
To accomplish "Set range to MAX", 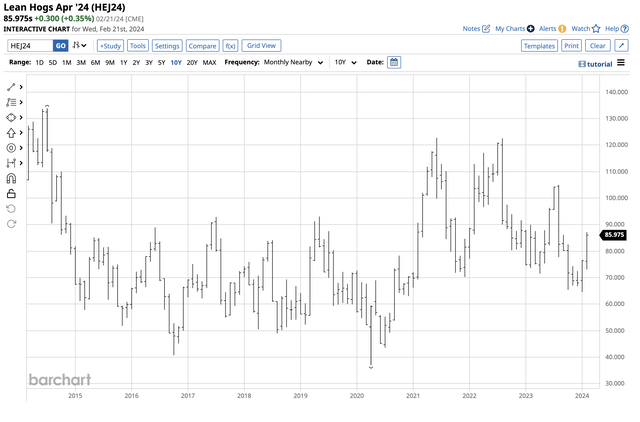I will [209, 62].
